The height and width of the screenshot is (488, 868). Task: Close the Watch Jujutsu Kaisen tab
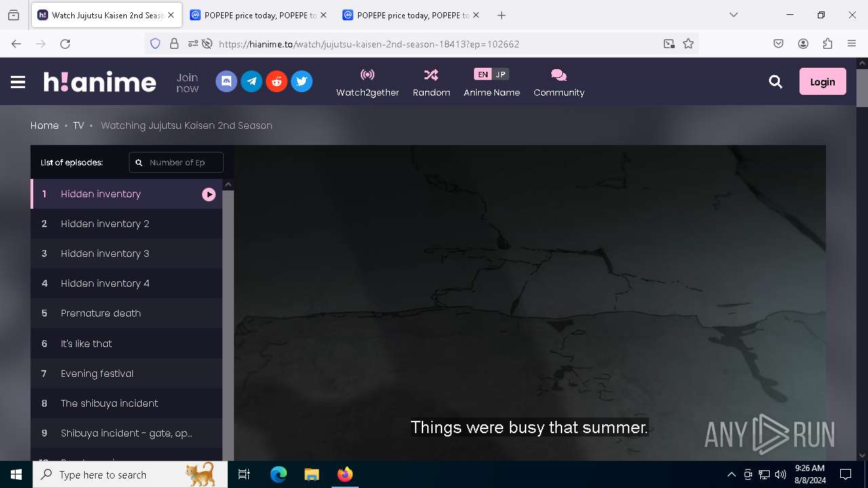[x=171, y=15]
